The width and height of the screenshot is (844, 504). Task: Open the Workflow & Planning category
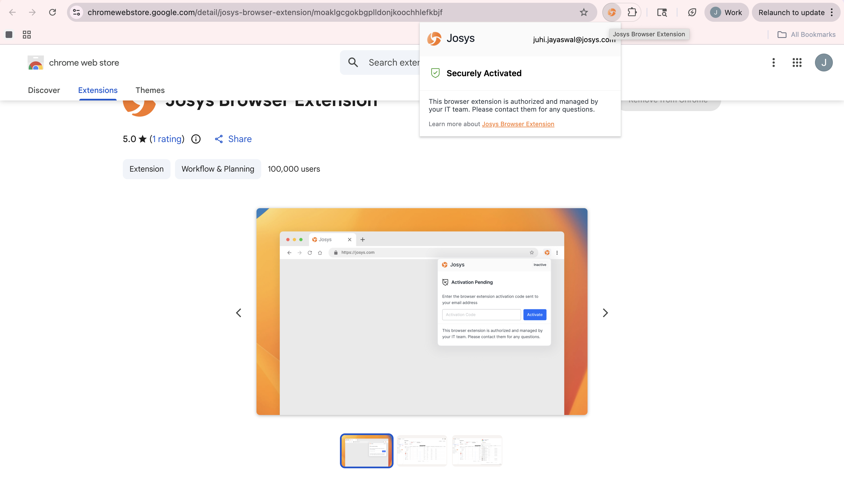tap(218, 169)
